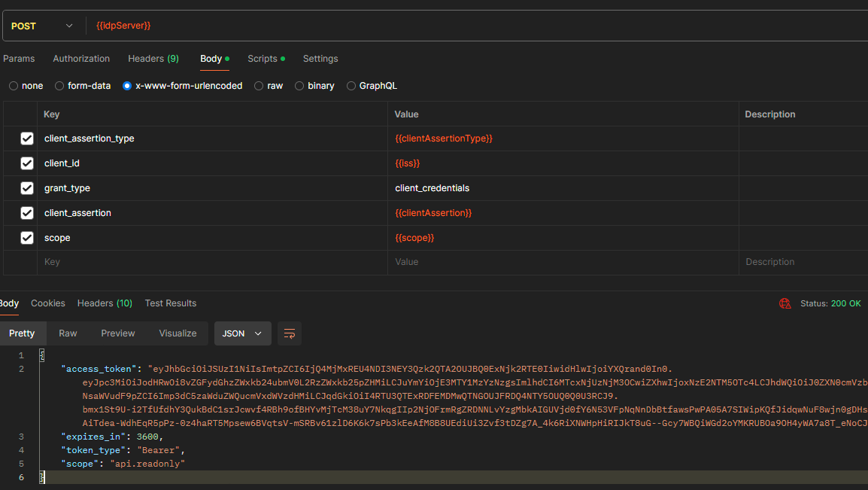Click the {{clientAssertionType}} value
The width and height of the screenshot is (868, 490).
pos(444,138)
